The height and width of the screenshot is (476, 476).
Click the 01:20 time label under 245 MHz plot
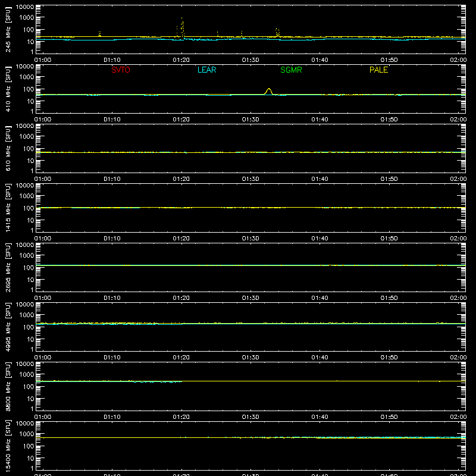click(x=181, y=60)
